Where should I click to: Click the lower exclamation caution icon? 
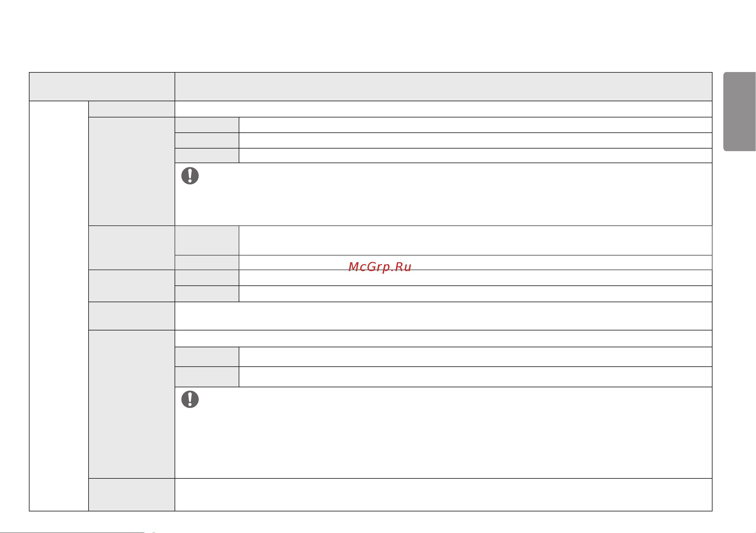pyautogui.click(x=190, y=399)
